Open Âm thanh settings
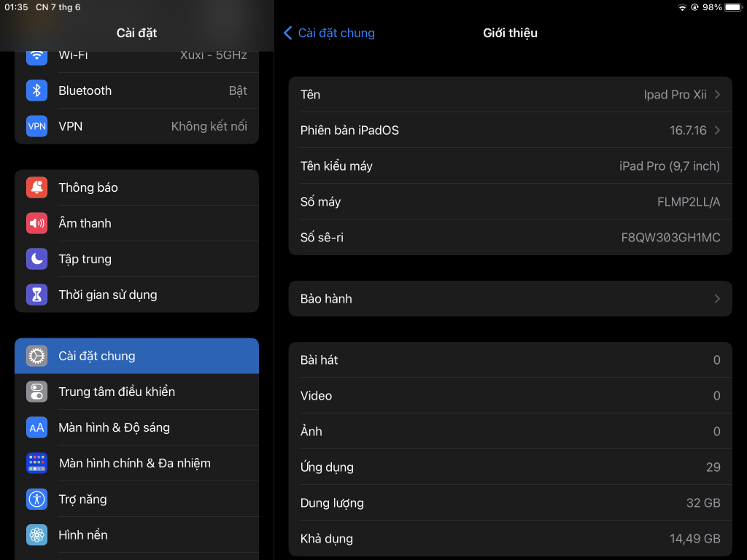 pyautogui.click(x=136, y=223)
